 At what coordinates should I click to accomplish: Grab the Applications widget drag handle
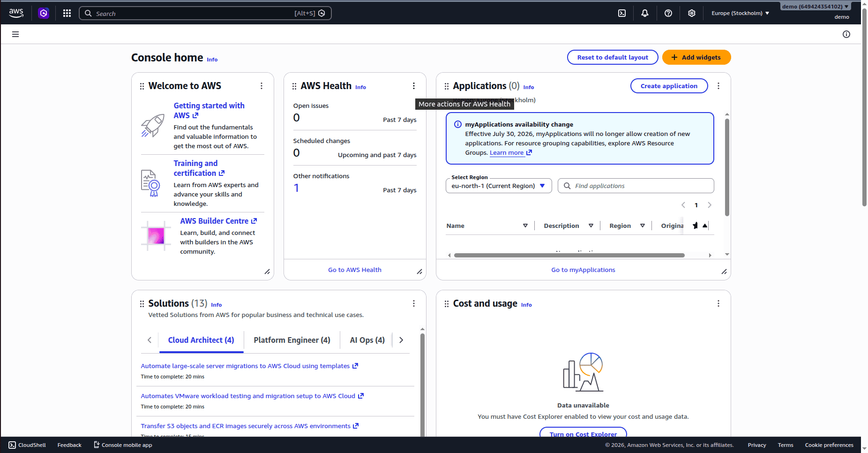[x=447, y=86]
